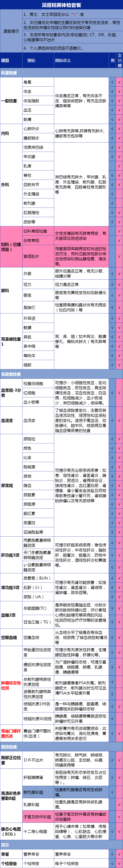Click the 身高 indicator cell

click(38, 82)
